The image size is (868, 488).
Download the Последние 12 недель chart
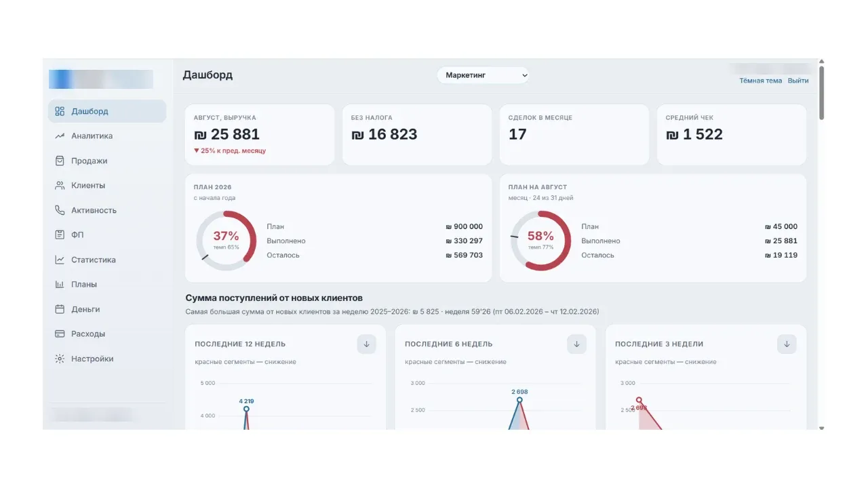click(x=366, y=344)
